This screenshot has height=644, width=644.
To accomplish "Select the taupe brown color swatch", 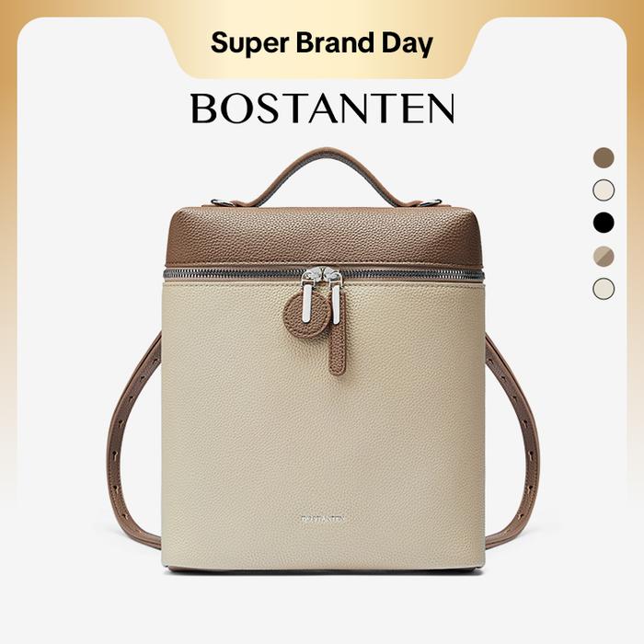I will tap(604, 157).
